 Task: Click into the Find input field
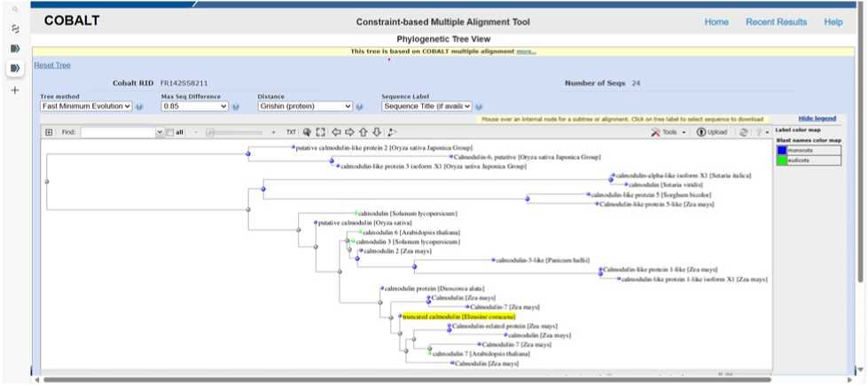119,132
